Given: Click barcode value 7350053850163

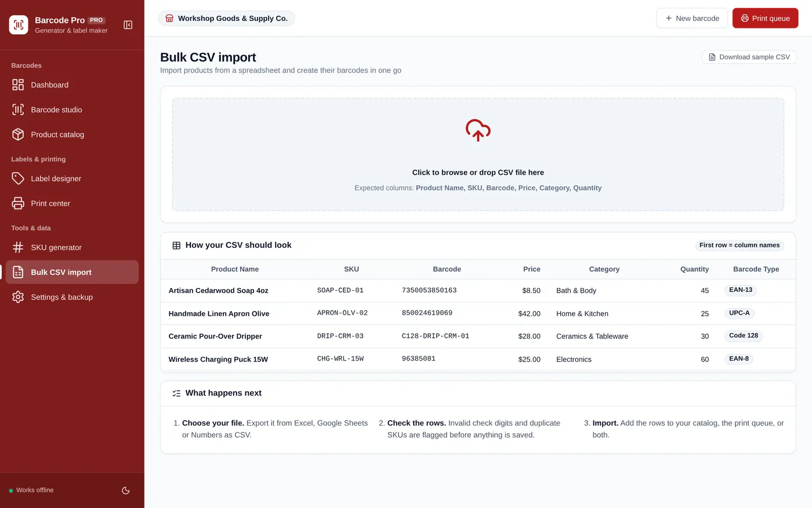Looking at the screenshot, I should tap(429, 290).
